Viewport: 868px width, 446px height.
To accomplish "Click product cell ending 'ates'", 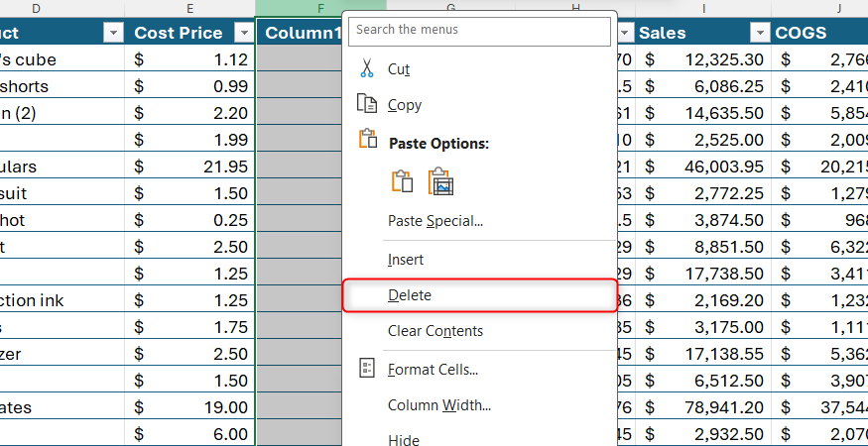I will coord(62,407).
